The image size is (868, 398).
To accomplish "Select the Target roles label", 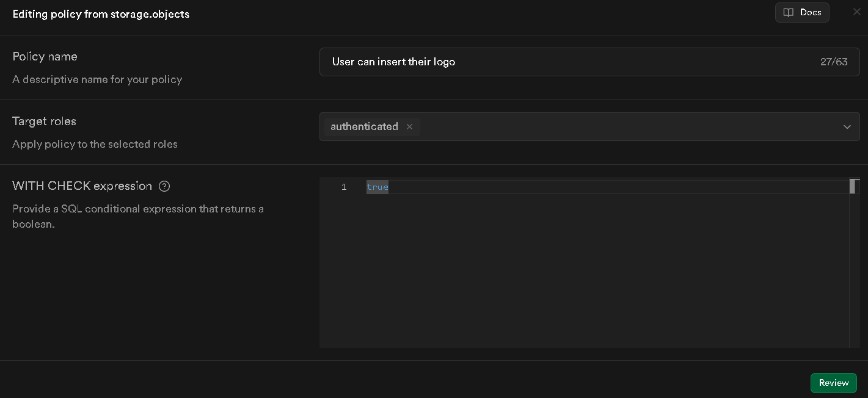I will point(44,121).
